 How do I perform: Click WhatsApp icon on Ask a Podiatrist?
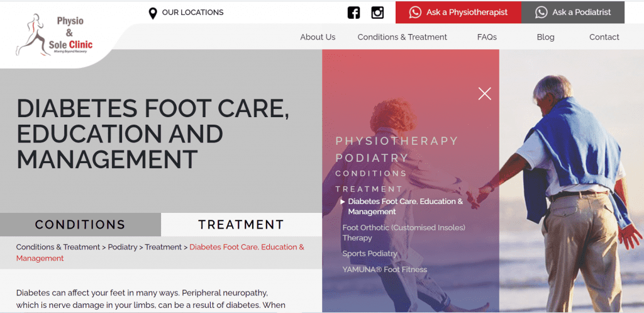(x=541, y=13)
